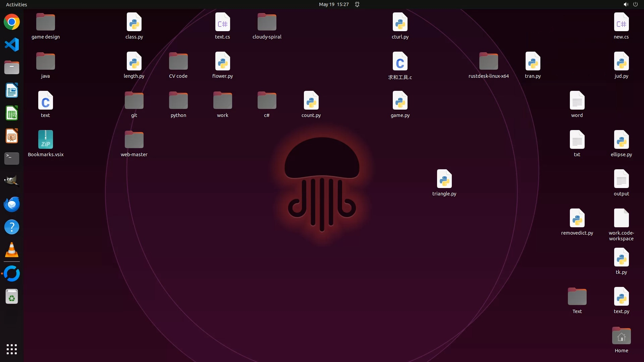Open the date and time menu
The height and width of the screenshot is (362, 644).
coord(334,4)
